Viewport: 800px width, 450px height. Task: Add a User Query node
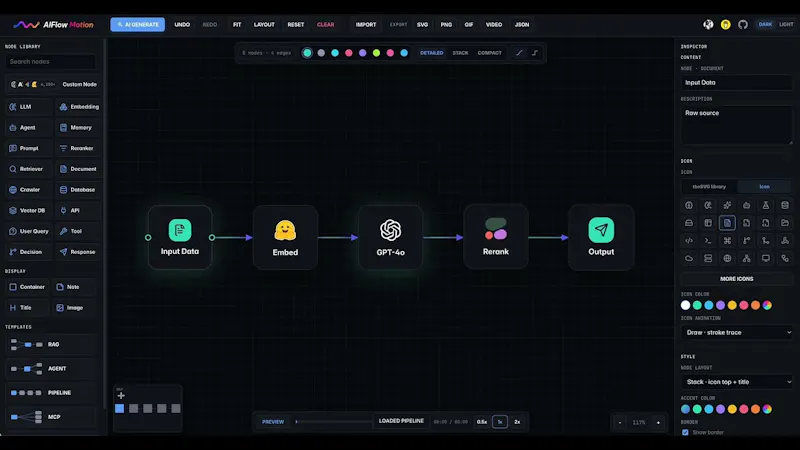pyautogui.click(x=29, y=231)
